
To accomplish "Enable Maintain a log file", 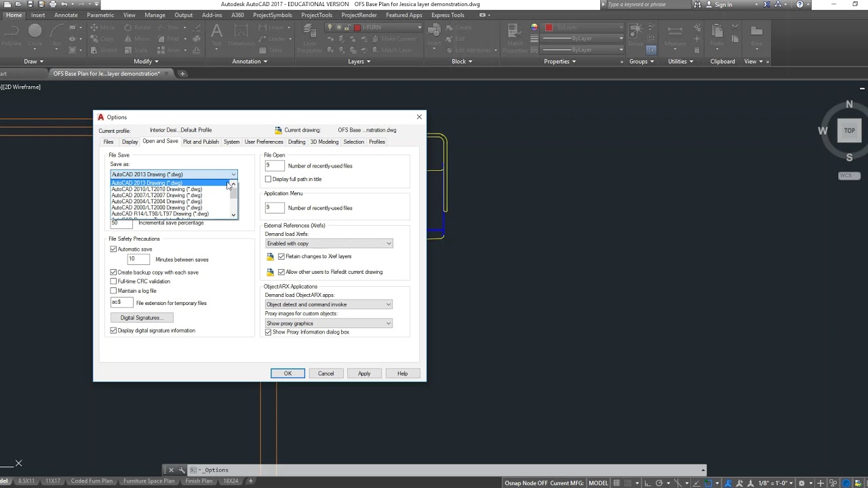I will point(113,291).
